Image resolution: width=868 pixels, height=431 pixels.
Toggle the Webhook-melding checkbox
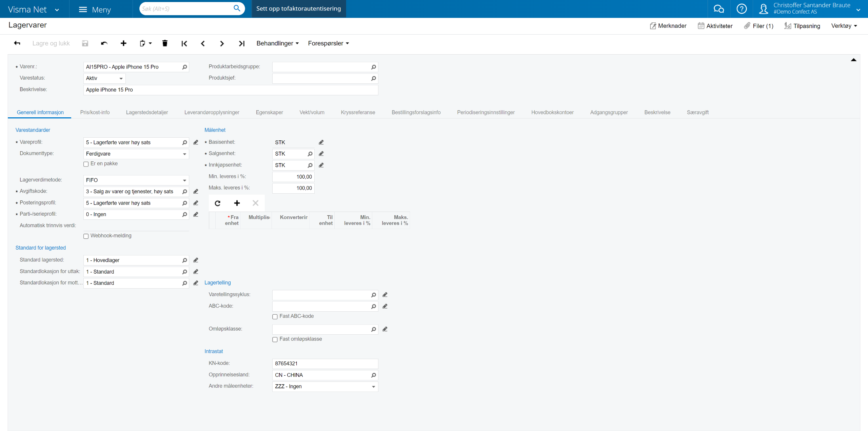point(86,236)
